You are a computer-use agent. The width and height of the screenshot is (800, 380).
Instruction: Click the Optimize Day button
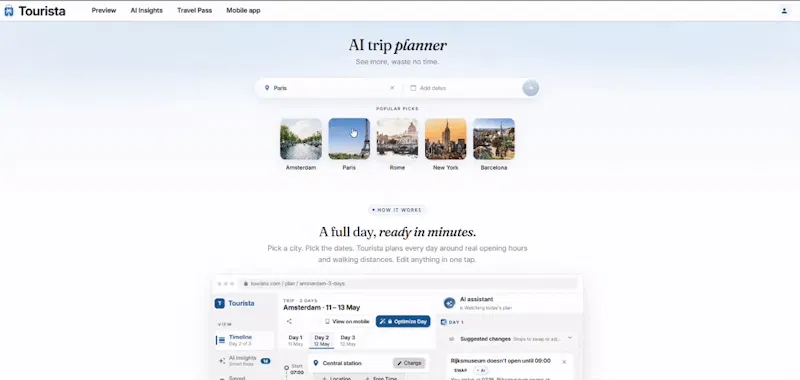click(x=403, y=321)
